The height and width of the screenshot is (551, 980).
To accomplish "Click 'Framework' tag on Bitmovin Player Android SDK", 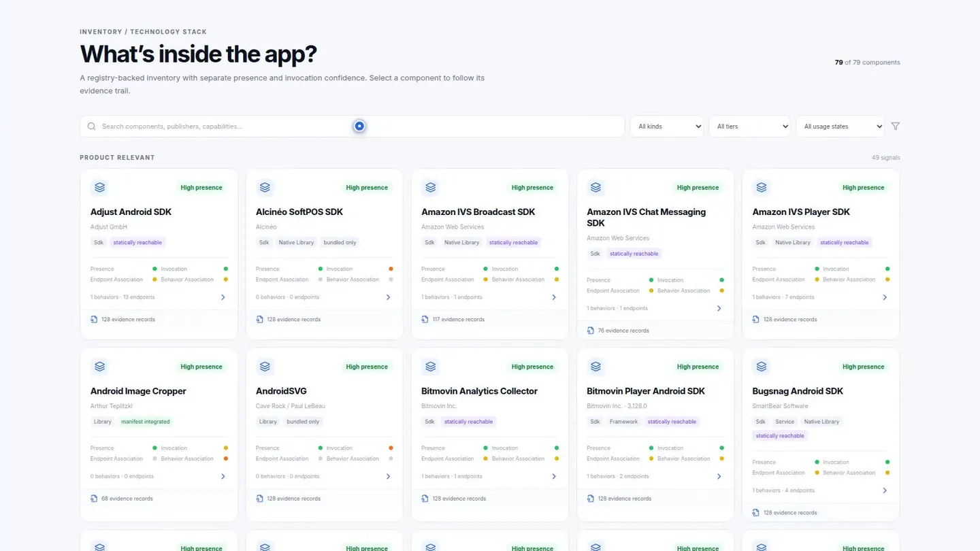I will click(623, 422).
